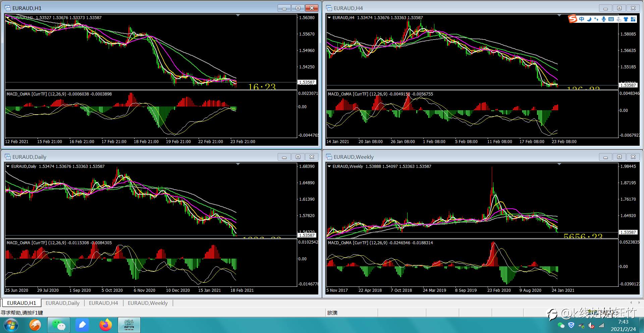Click the status bar help text '寻求帮助,请按F1键'
644x333 pixels.
22,313
